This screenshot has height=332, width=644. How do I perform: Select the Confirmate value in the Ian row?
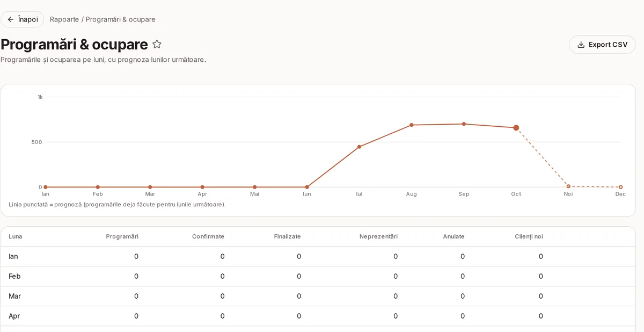tap(222, 256)
